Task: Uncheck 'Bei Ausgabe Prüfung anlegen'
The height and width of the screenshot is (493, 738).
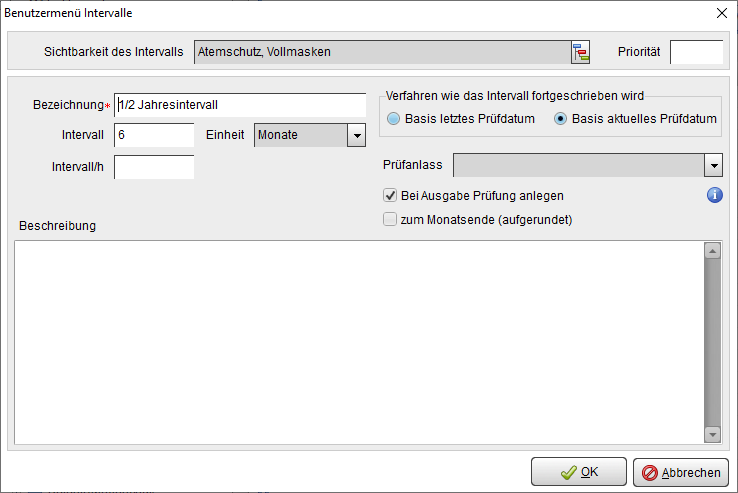Action: (x=391, y=196)
